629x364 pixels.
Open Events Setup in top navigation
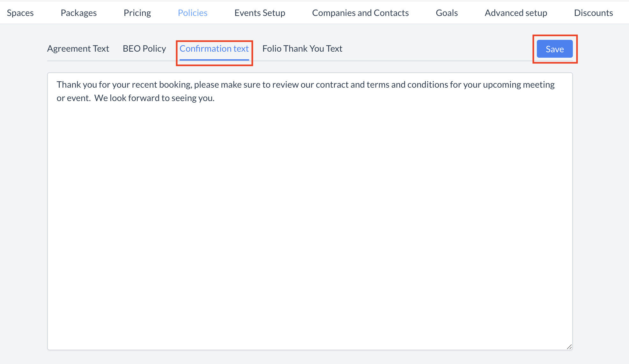coord(260,13)
